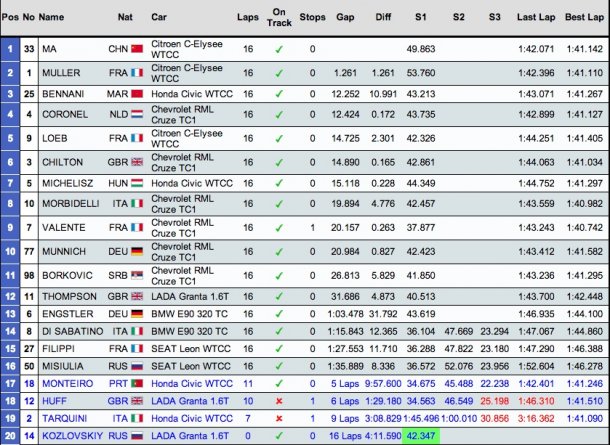Click the British flag in THOMPSON's row
The image size is (610, 445).
coord(137,296)
